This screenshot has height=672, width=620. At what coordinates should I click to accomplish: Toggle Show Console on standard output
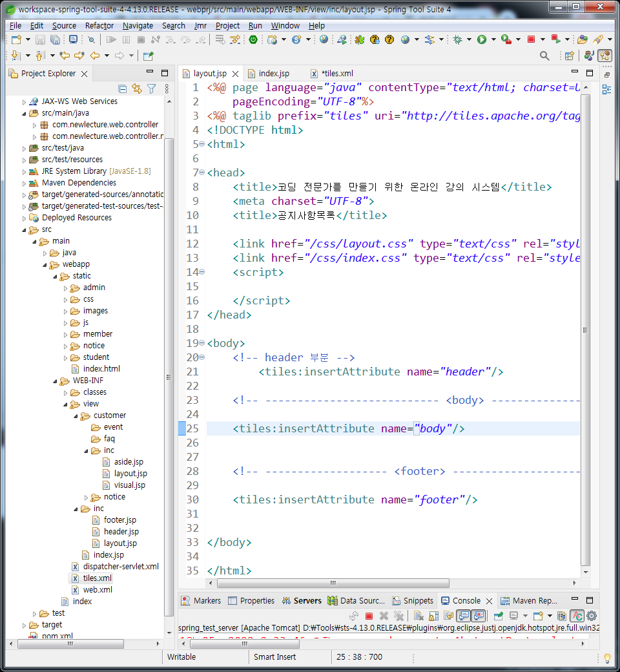point(464,616)
